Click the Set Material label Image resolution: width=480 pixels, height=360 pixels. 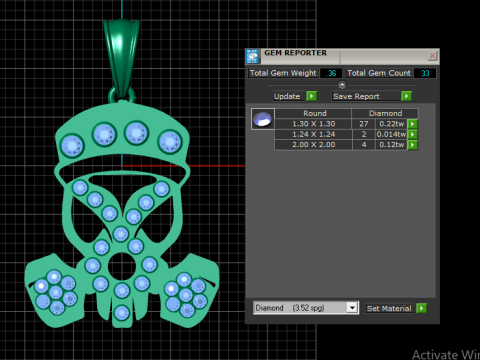point(389,308)
